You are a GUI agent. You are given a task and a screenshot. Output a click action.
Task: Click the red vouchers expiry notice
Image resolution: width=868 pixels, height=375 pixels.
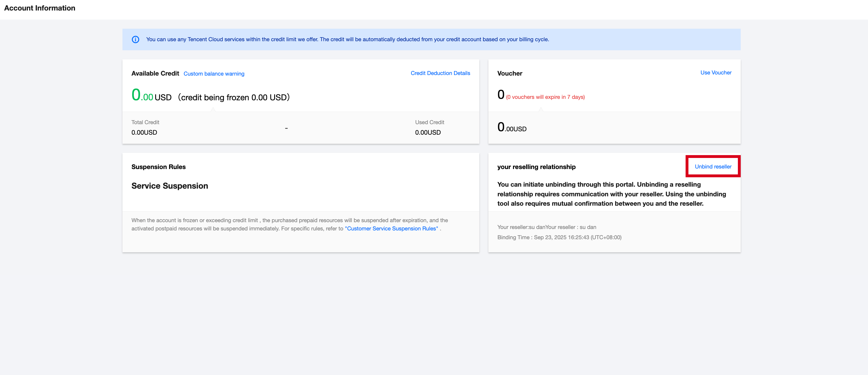click(x=545, y=97)
